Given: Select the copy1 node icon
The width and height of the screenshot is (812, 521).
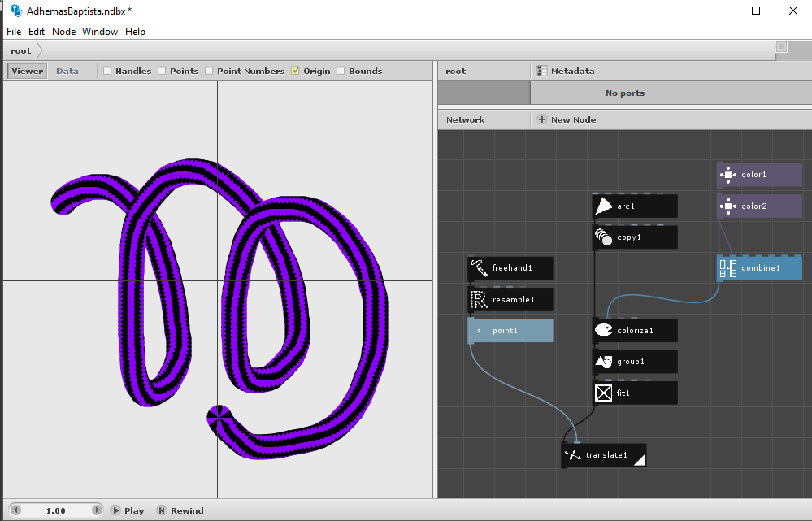Looking at the screenshot, I should [603, 237].
